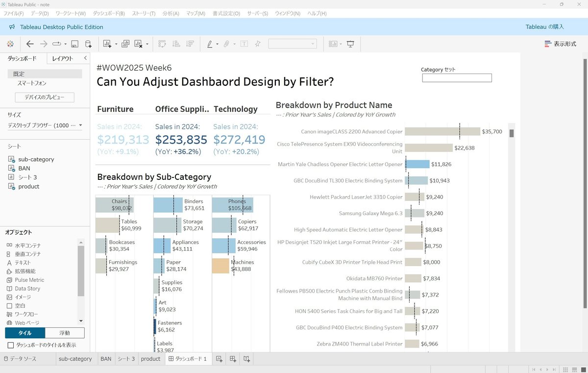
Task: Click the New Worksheet chart icon
Action: coord(107,44)
